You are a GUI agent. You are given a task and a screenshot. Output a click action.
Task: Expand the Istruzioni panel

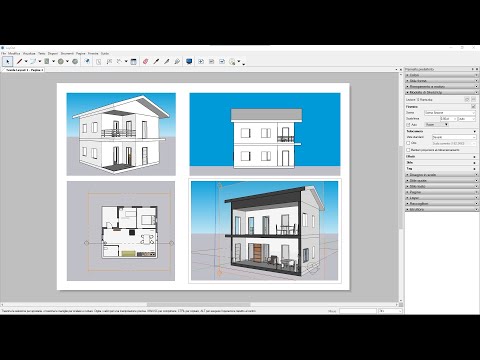tap(442, 209)
